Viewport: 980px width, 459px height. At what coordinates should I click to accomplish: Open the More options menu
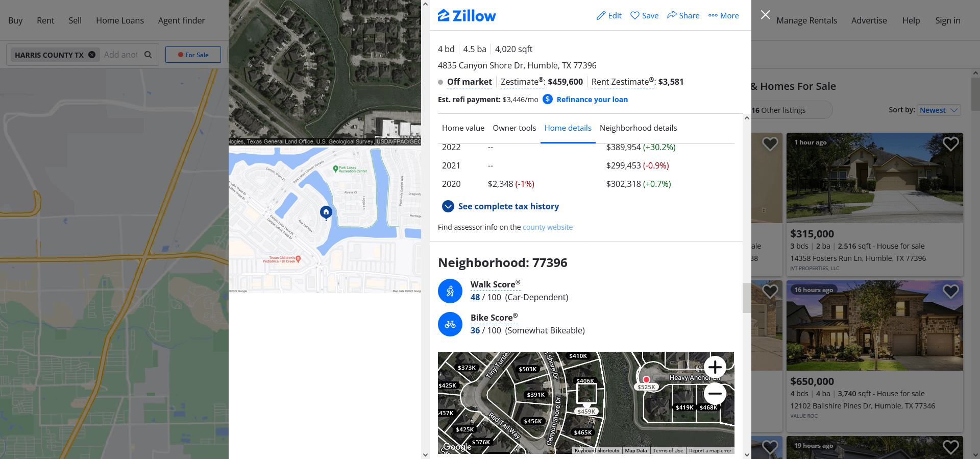click(x=723, y=16)
